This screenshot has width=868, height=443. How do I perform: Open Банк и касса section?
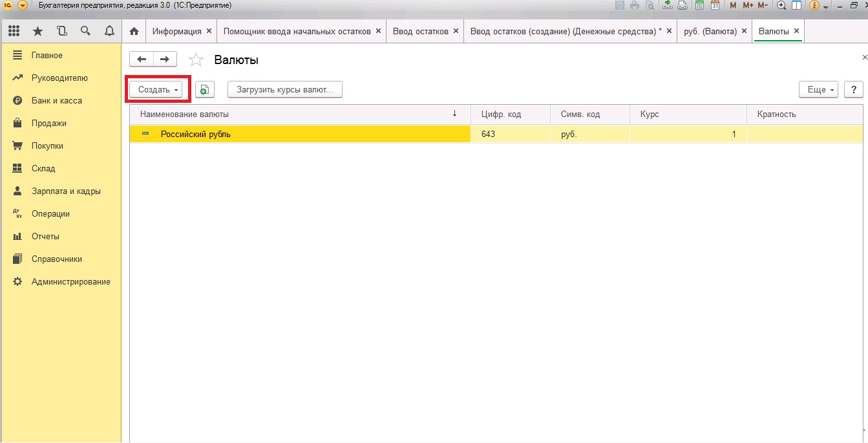[x=56, y=100]
